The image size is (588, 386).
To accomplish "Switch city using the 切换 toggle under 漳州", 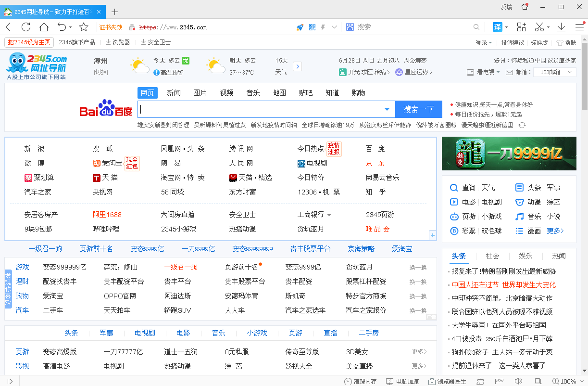I will click(x=100, y=72).
